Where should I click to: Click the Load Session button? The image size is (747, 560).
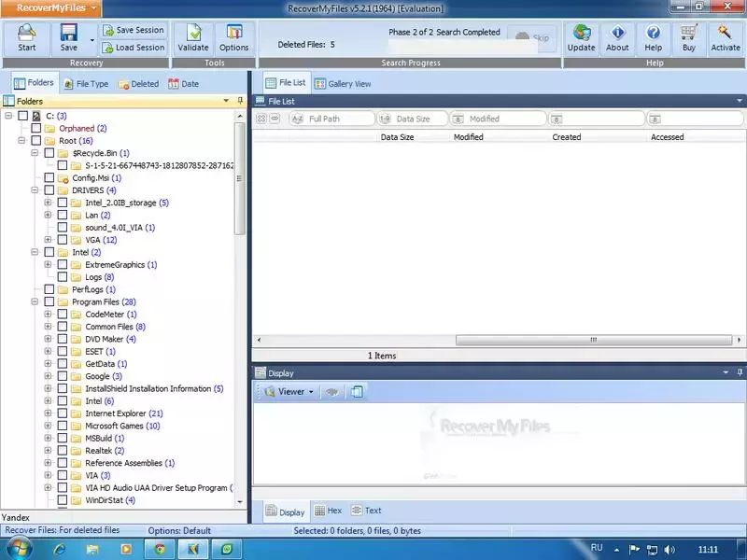[134, 48]
